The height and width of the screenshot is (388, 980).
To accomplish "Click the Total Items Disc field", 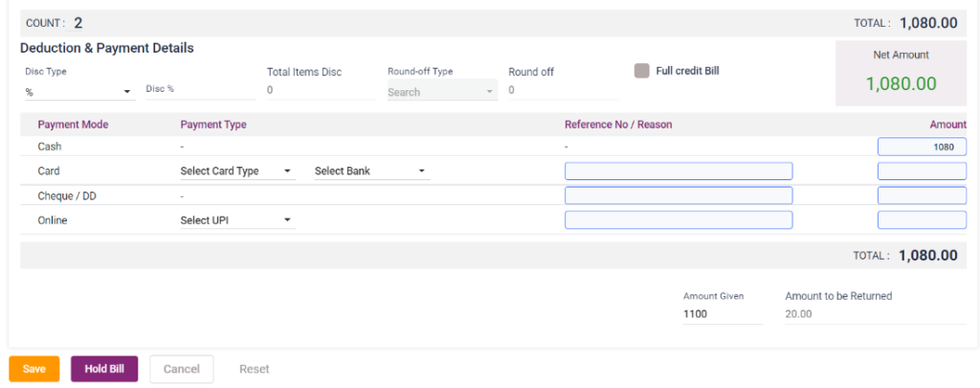I will (320, 91).
